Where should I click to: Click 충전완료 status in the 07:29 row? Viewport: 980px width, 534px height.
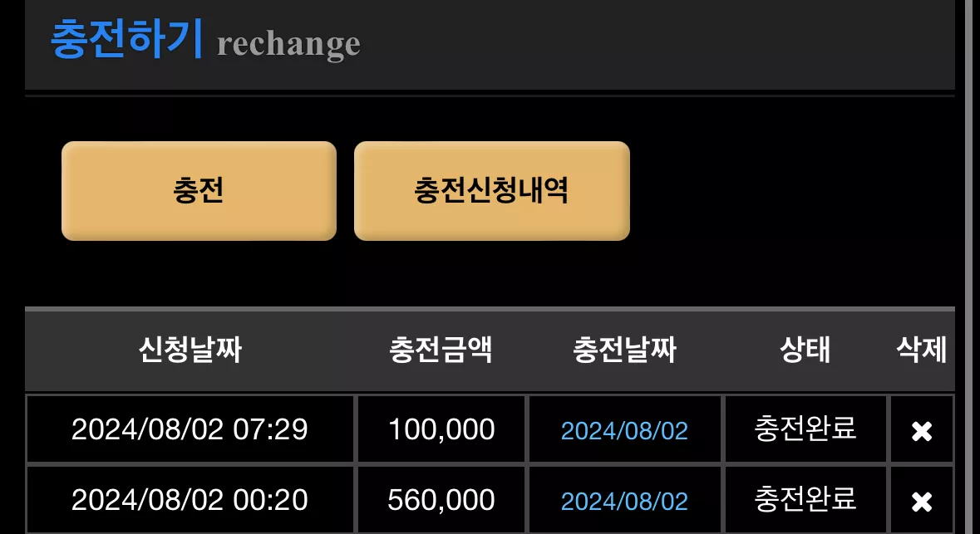pyautogui.click(x=805, y=429)
